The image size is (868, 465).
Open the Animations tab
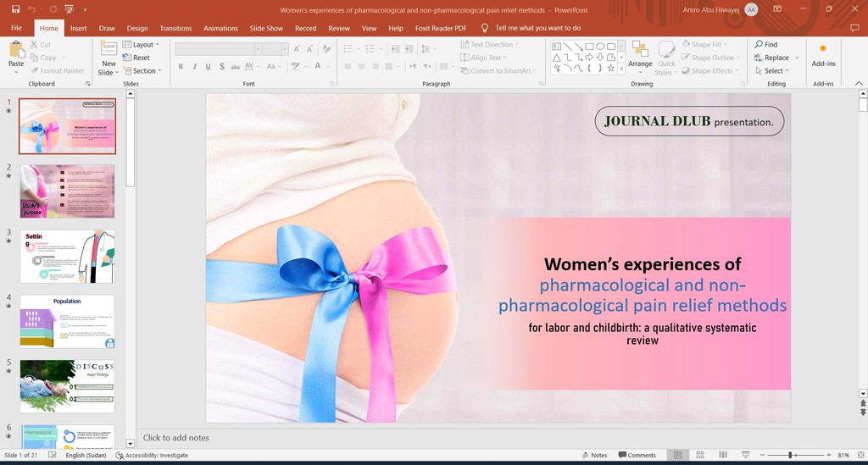coord(220,28)
